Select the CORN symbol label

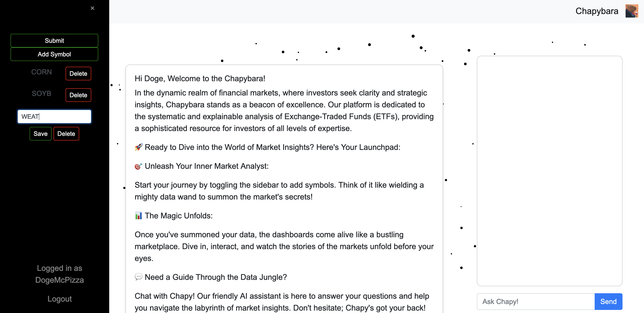41,72
